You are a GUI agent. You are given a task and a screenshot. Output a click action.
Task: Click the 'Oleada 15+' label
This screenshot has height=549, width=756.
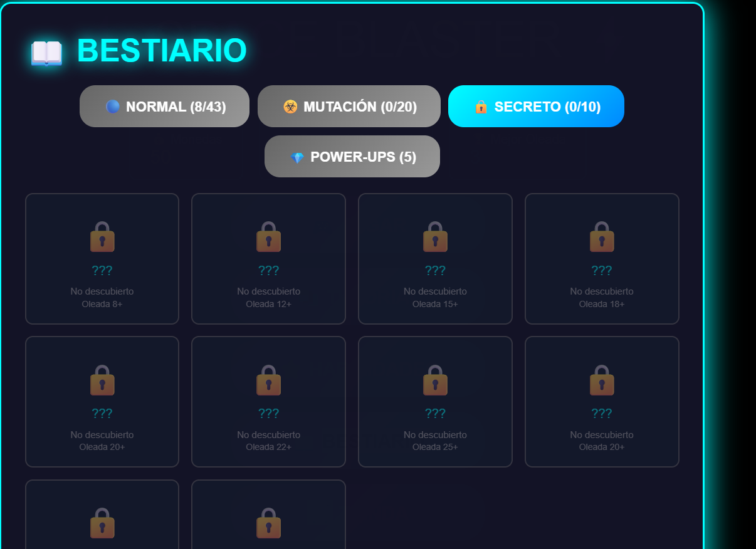coord(435,304)
